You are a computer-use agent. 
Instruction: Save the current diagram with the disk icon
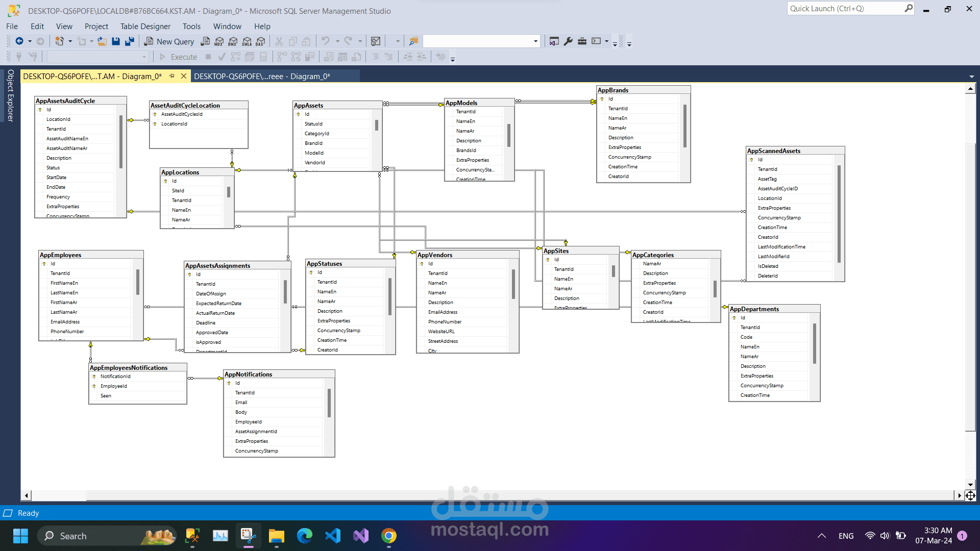coord(116,41)
